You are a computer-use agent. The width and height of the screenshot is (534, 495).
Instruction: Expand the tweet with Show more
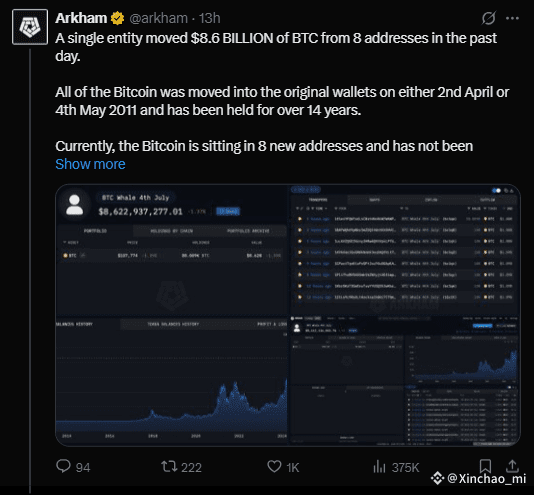click(x=90, y=164)
